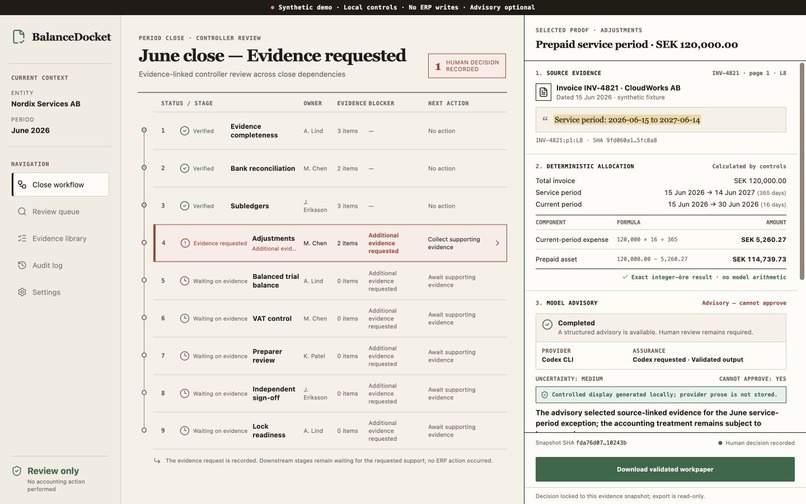Click clock icon for VAT control
The width and height of the screenshot is (806, 504).
click(x=185, y=318)
